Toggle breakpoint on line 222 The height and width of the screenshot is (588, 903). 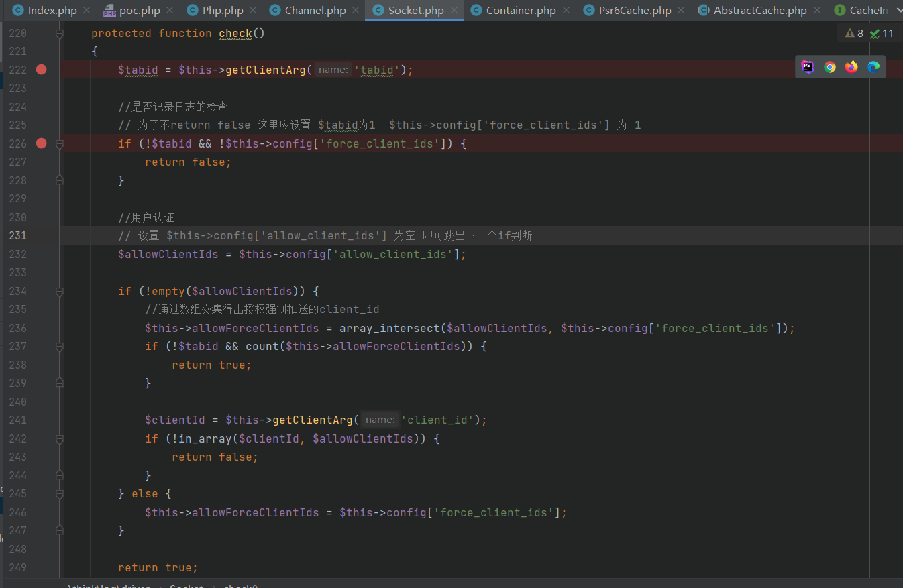pos(42,70)
